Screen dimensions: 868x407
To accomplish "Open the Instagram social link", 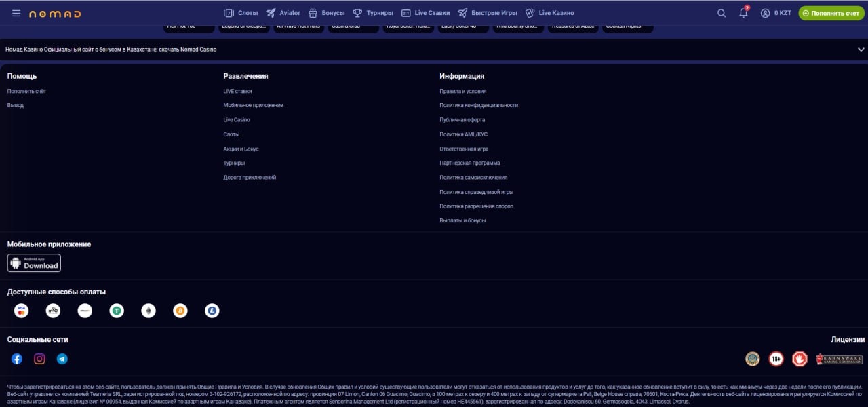I will [39, 359].
